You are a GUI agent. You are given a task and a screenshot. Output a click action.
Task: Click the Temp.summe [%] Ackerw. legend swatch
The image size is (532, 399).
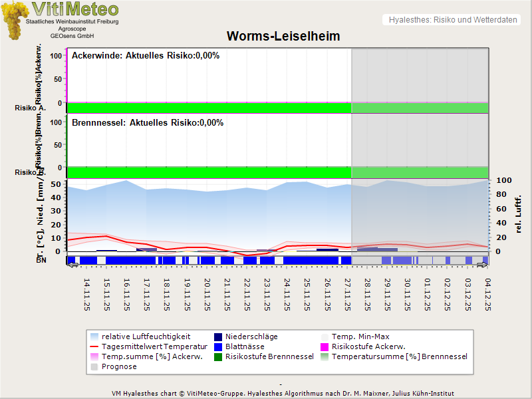[x=94, y=357]
